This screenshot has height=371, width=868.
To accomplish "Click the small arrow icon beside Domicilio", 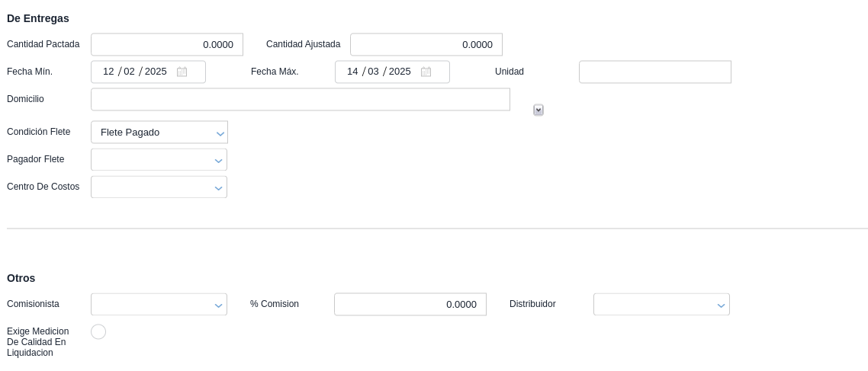I will point(538,110).
